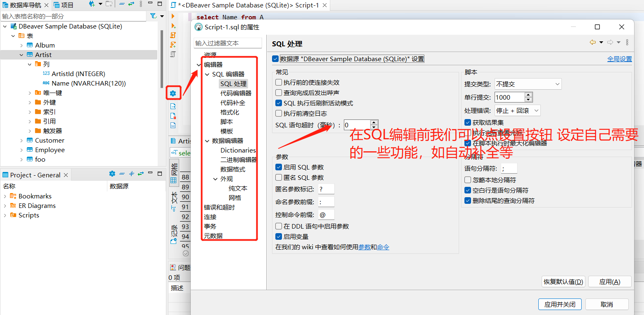The height and width of the screenshot is (315, 644).
Task: Click the navigator filter funnel icon
Action: point(153,16)
